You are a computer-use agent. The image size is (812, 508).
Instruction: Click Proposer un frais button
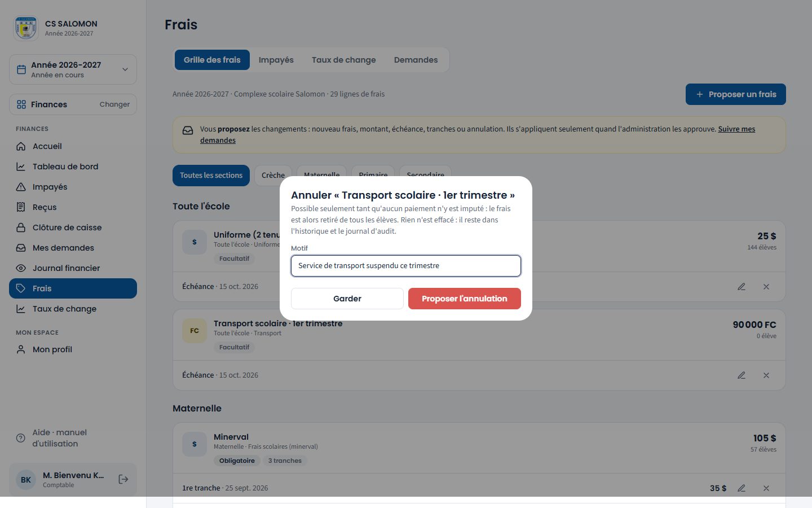click(736, 94)
